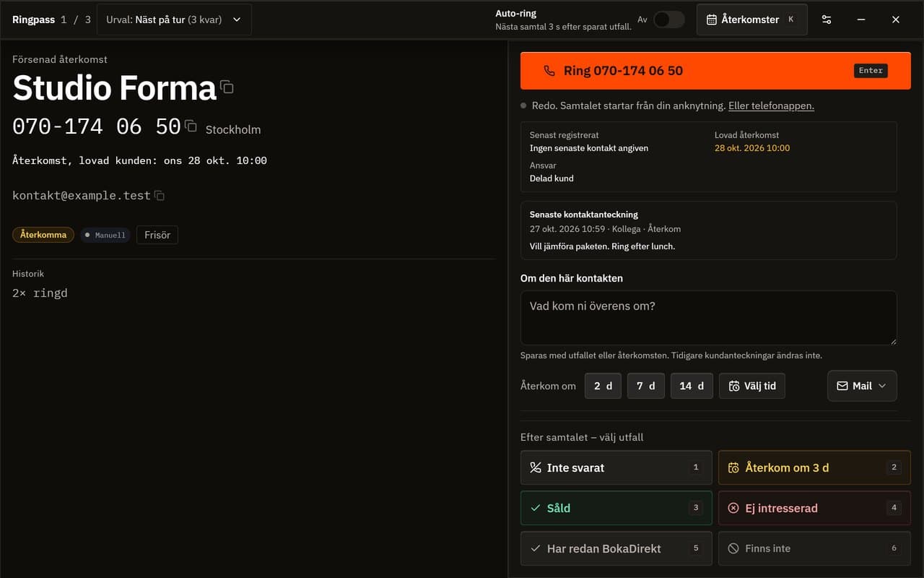This screenshot has width=924, height=578.
Task: Select outcome Finns inte
Action: pos(814,548)
